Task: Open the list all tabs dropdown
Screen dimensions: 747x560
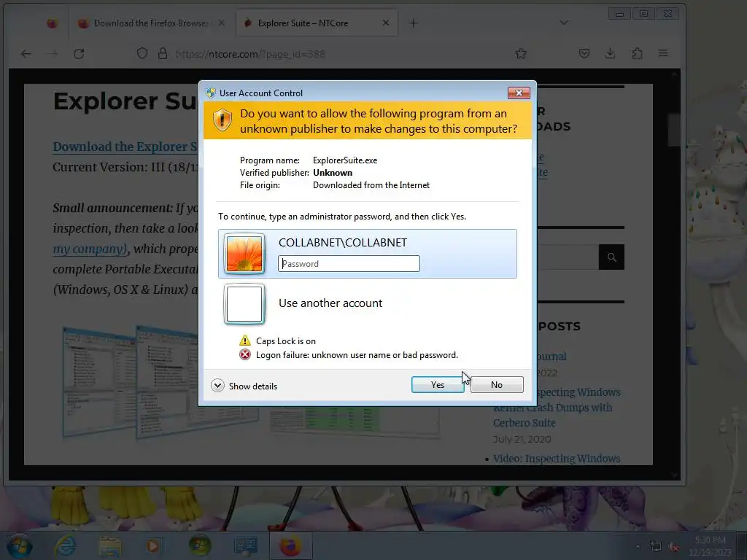Action: click(x=564, y=23)
